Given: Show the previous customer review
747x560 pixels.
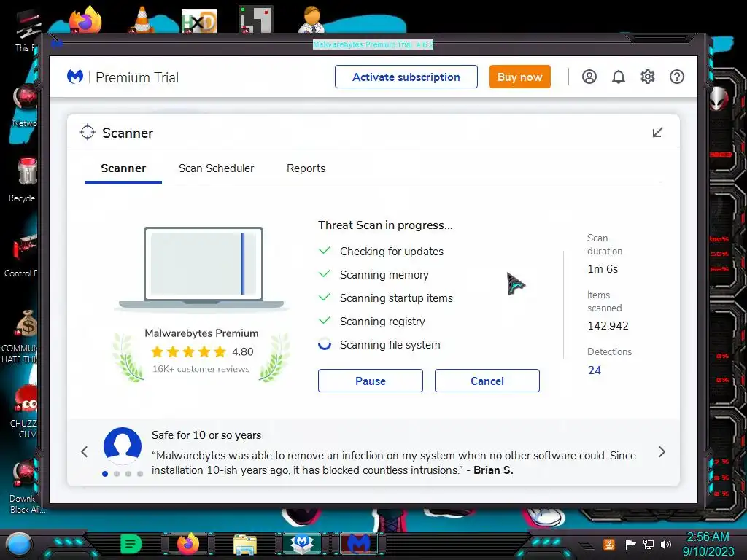Looking at the screenshot, I should [85, 451].
